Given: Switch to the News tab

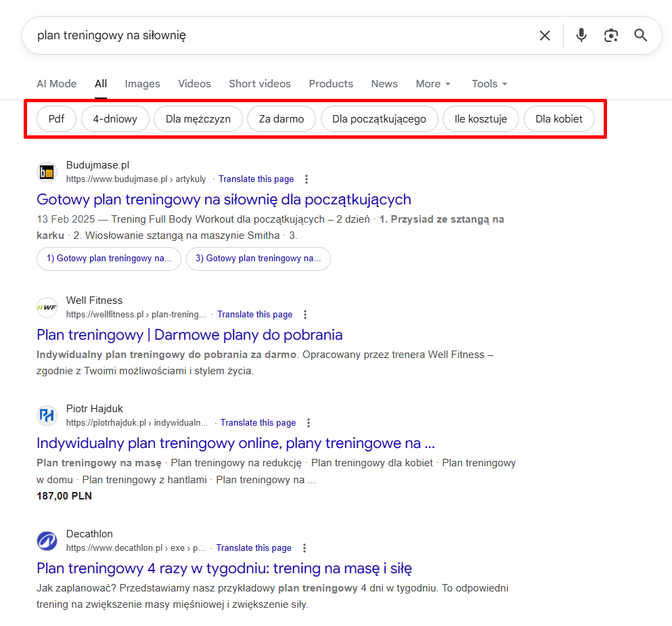Looking at the screenshot, I should pyautogui.click(x=384, y=83).
